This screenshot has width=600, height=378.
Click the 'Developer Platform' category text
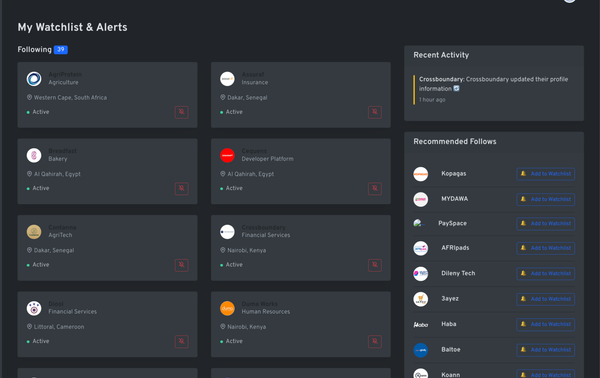click(x=267, y=159)
